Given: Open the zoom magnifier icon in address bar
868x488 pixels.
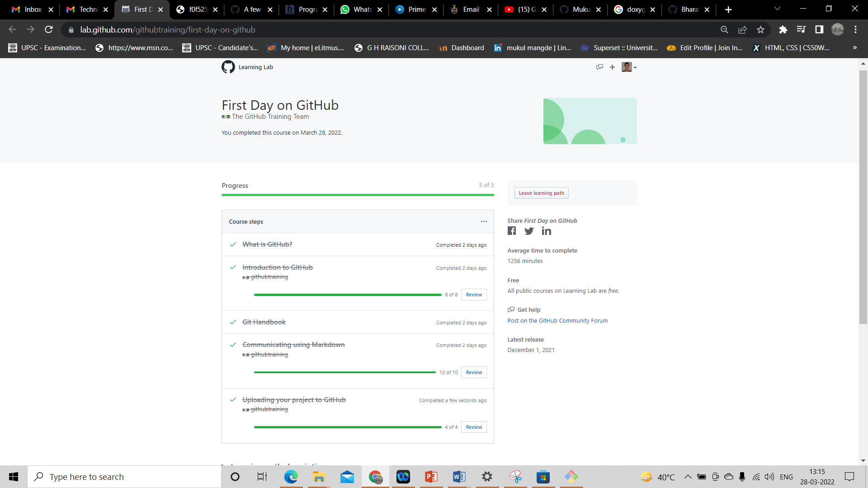Looking at the screenshot, I should tap(724, 29).
